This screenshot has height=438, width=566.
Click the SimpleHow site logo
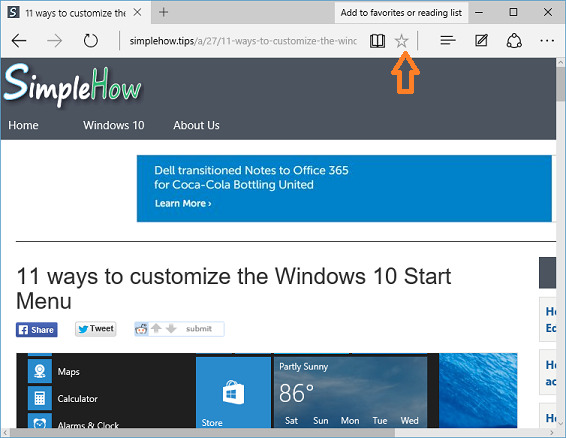[73, 85]
